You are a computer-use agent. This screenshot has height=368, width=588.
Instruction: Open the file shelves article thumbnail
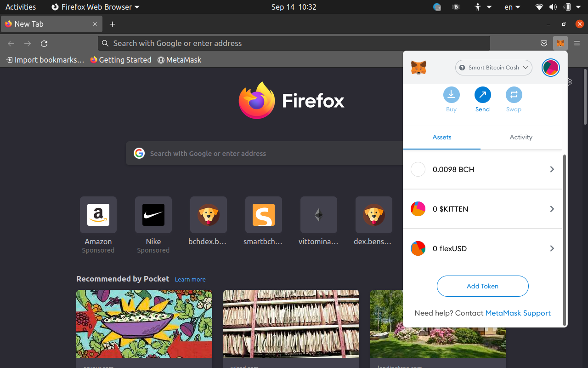click(x=291, y=324)
